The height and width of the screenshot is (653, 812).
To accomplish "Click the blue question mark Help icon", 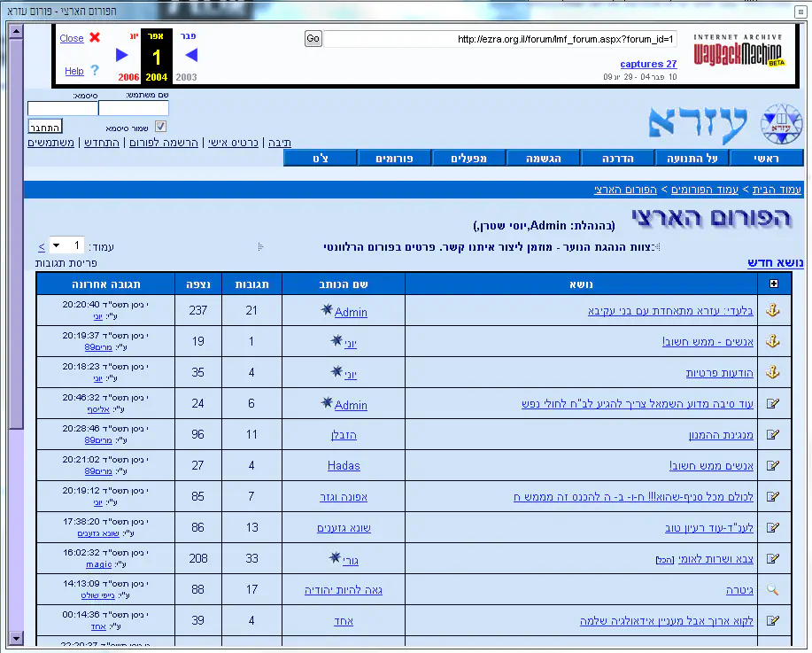I will [95, 71].
